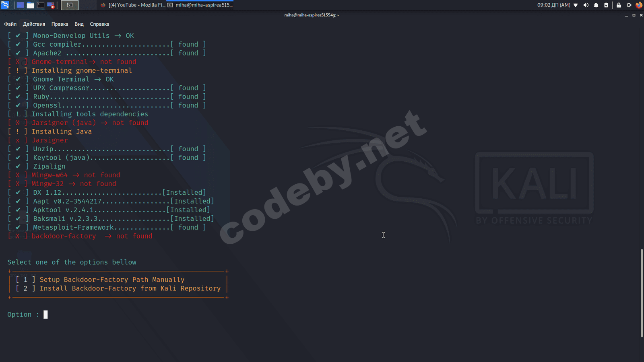Click the 'Mingw-w64 → not found' line

[64, 175]
